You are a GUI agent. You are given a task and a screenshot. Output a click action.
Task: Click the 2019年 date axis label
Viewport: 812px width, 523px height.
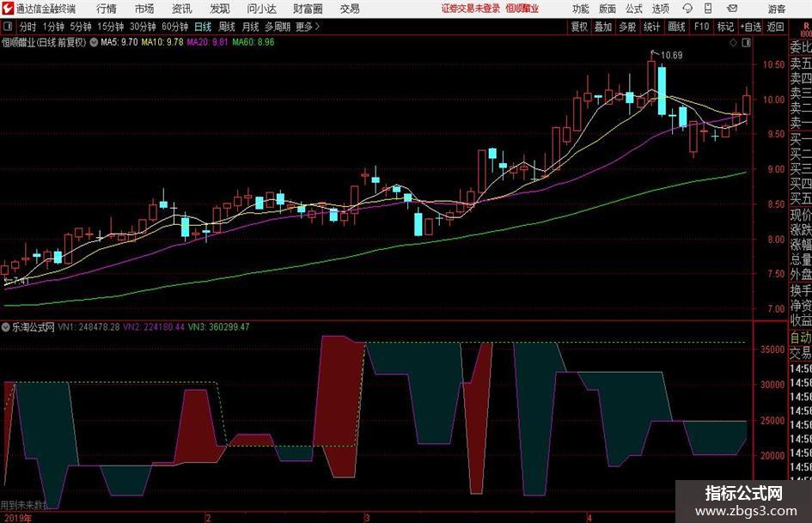pyautogui.click(x=16, y=518)
